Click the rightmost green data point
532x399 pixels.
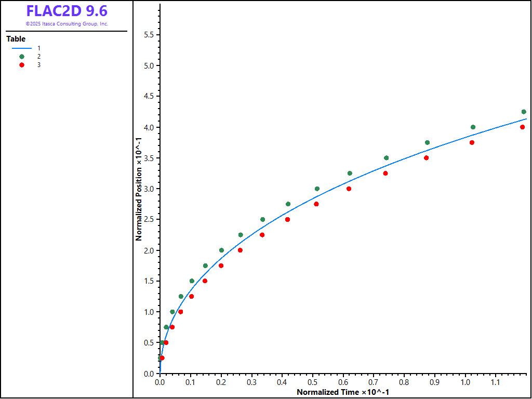524,112
